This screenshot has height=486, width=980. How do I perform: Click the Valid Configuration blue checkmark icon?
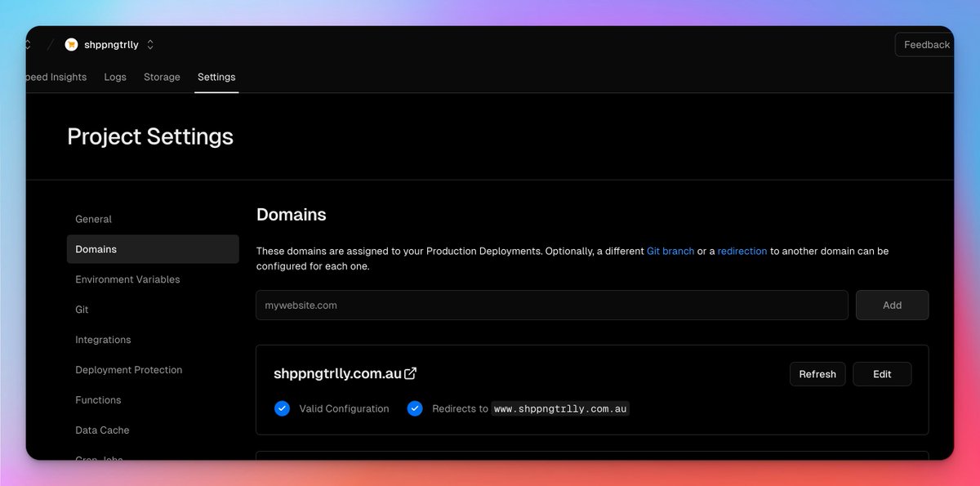[x=283, y=408]
